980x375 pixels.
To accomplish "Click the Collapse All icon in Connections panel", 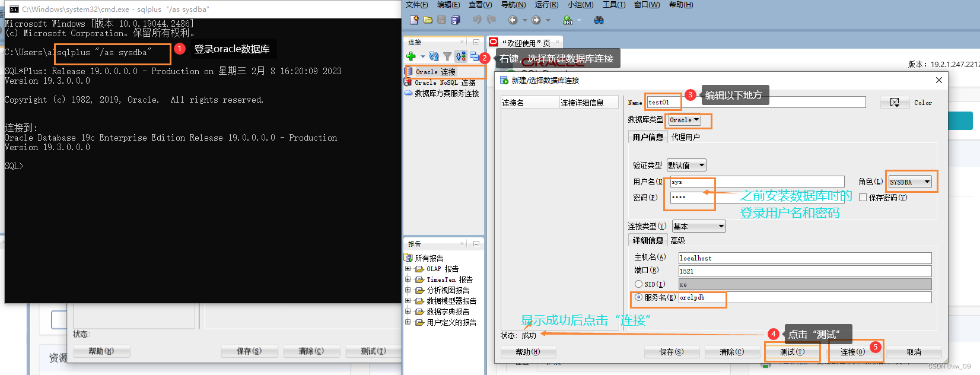I will 474,56.
